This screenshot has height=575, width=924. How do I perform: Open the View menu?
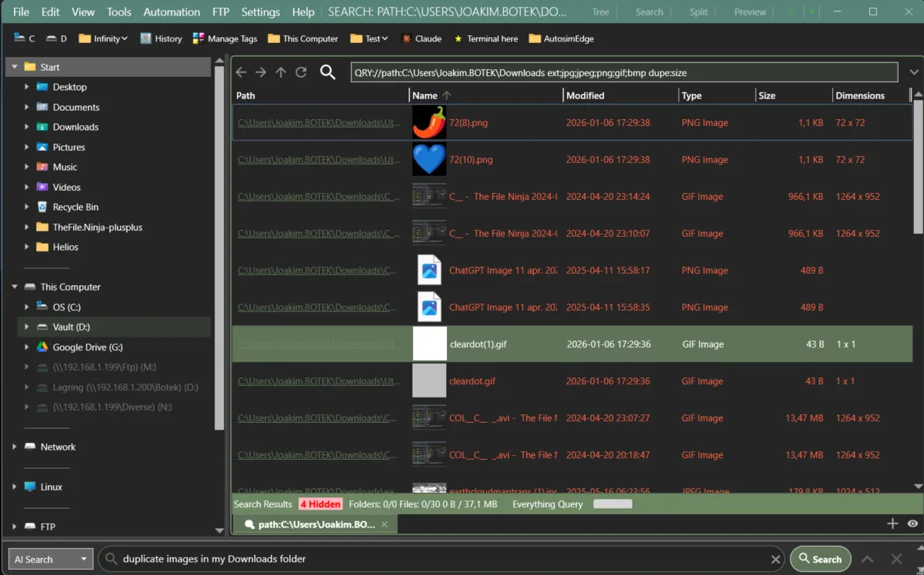[83, 12]
